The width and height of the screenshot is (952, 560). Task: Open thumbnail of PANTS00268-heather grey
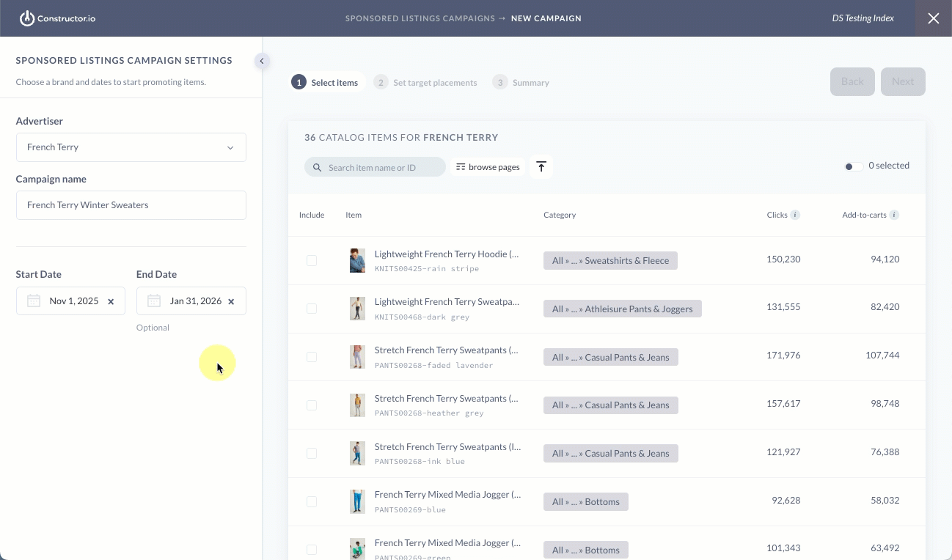pyautogui.click(x=357, y=405)
